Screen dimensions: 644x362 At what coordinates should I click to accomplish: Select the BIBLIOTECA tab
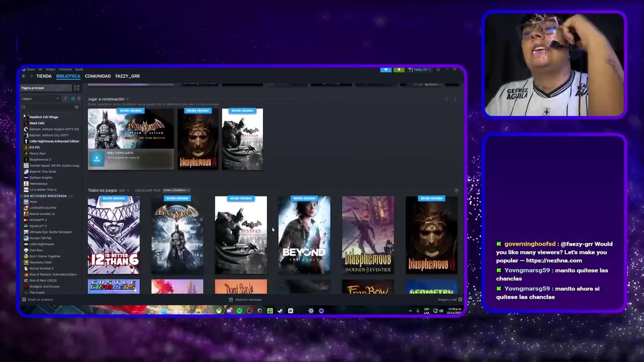coord(68,76)
